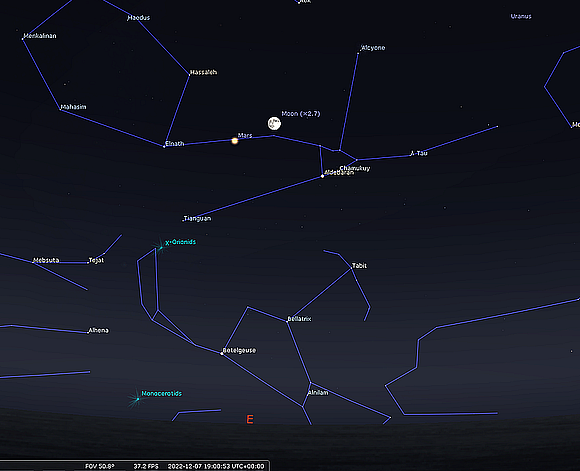
Task: Click the FPS readout in status bar
Action: point(146,466)
